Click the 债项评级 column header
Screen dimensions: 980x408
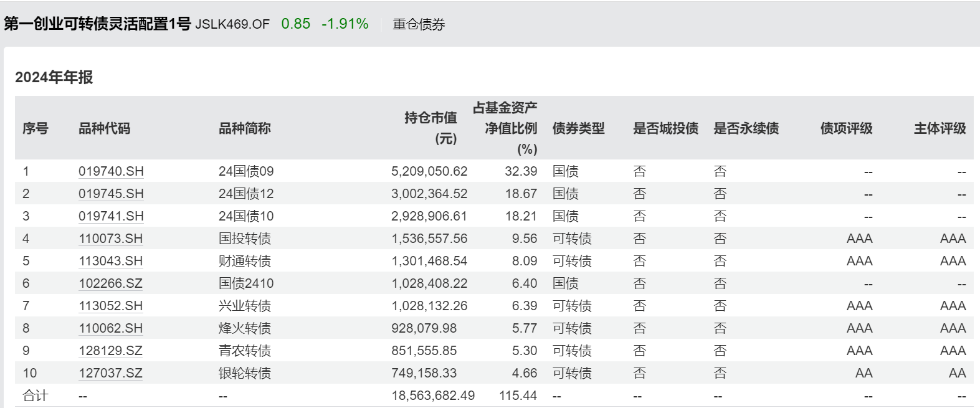tap(846, 128)
